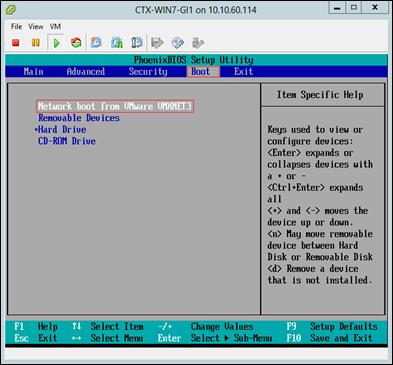The image size is (393, 365).
Task: Click the Revert to snapshot icon
Action: coord(117,43)
